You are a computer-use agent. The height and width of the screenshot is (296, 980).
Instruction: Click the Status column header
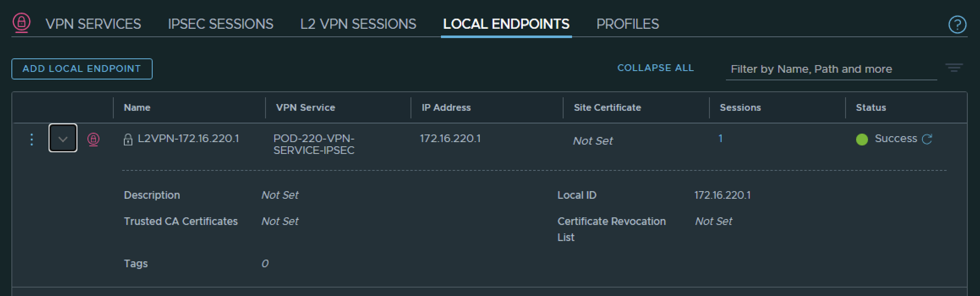tap(871, 108)
